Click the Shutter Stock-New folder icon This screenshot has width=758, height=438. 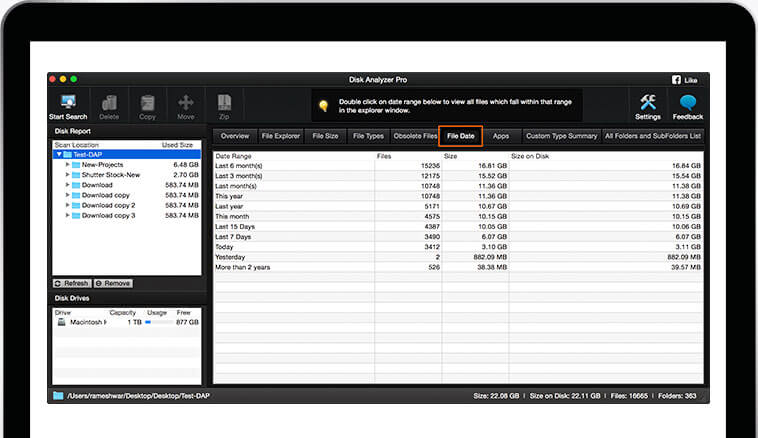[x=76, y=175]
